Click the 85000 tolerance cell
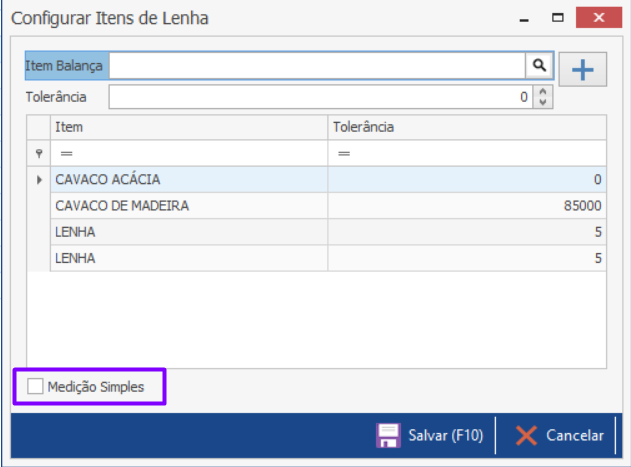631x467 pixels. pyautogui.click(x=467, y=206)
